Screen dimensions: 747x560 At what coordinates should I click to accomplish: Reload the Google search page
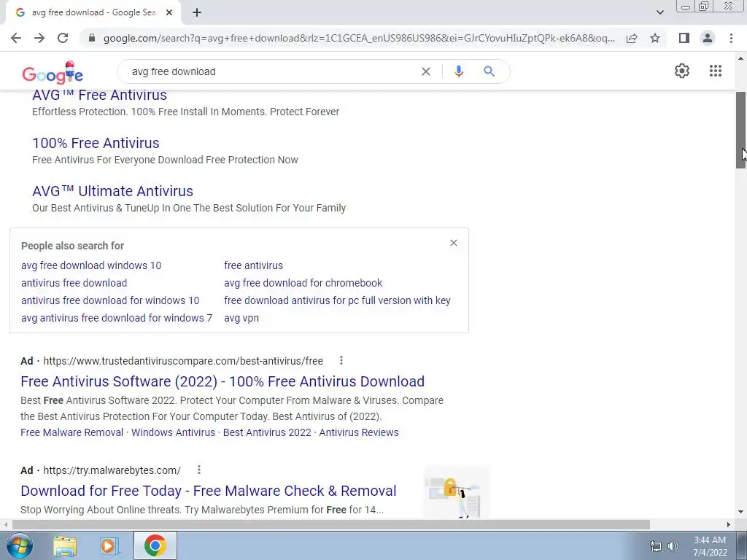(x=63, y=38)
